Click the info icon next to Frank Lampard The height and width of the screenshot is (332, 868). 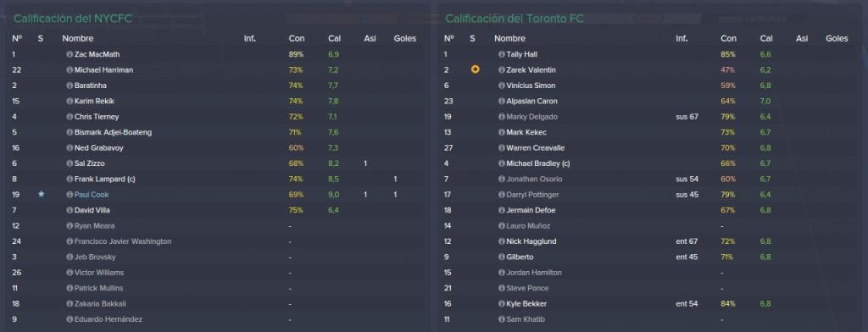coord(70,180)
